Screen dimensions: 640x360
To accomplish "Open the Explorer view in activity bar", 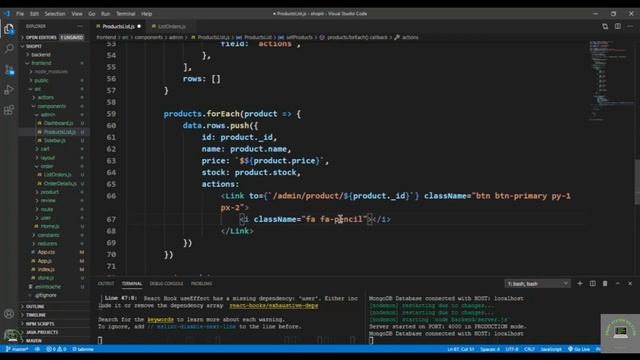I will click(9, 29).
